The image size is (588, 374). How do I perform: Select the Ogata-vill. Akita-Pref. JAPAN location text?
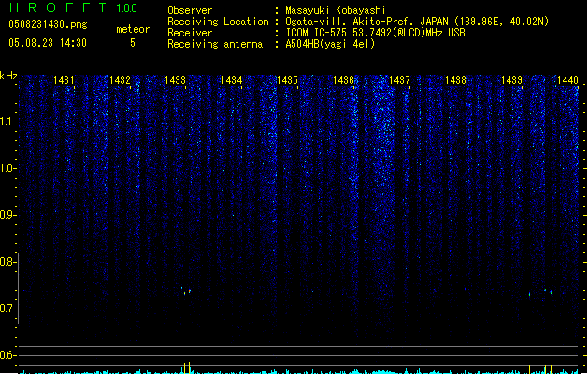[417, 22]
